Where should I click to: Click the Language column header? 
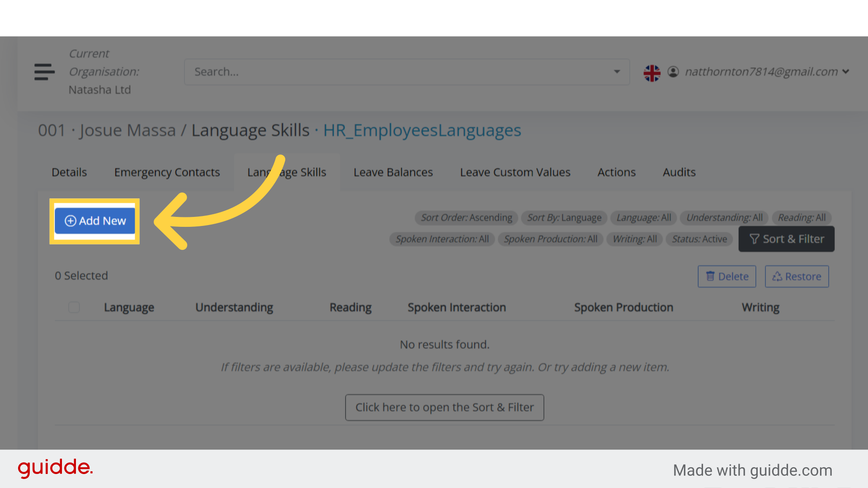pyautogui.click(x=129, y=307)
